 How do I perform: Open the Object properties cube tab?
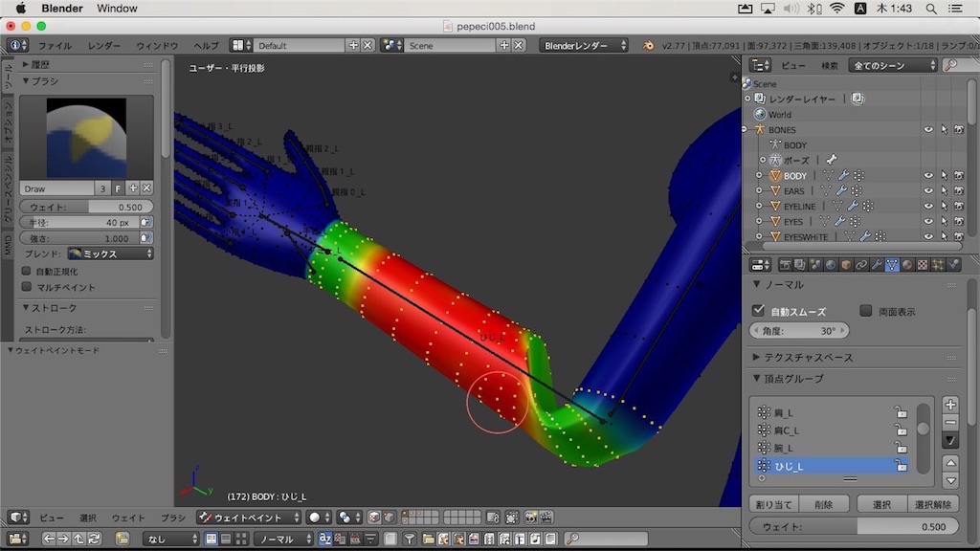pos(846,265)
